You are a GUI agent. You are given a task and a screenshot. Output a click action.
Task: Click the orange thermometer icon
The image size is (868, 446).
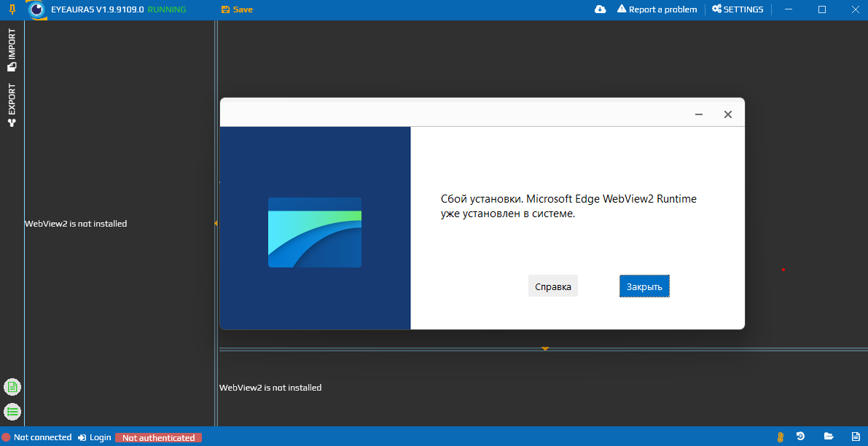point(781,437)
